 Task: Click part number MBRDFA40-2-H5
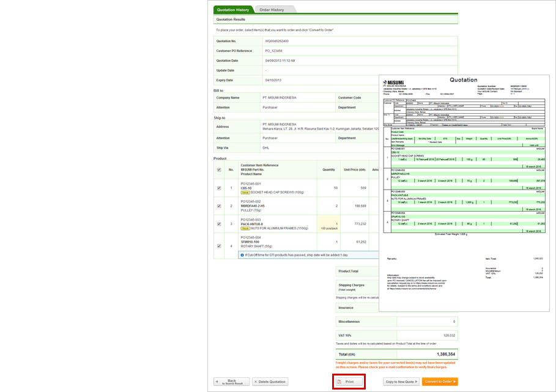click(253, 206)
